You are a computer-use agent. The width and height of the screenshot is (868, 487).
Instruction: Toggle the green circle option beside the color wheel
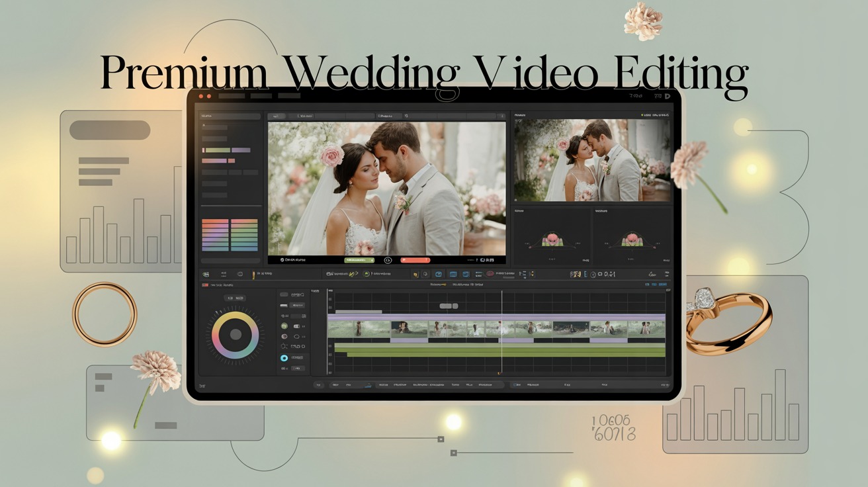[x=284, y=326]
